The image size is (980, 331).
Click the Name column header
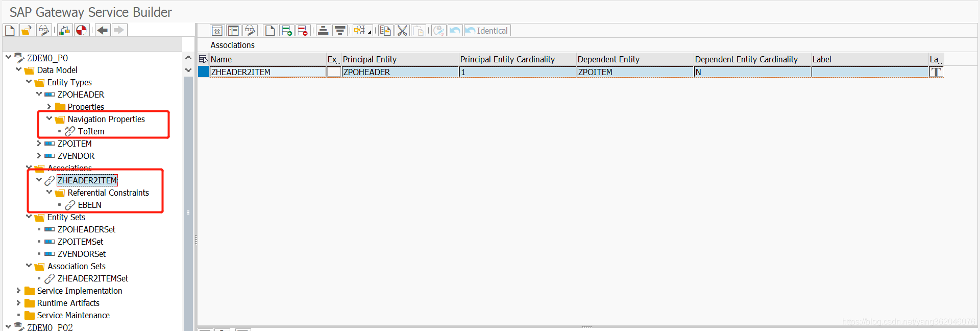[267, 59]
